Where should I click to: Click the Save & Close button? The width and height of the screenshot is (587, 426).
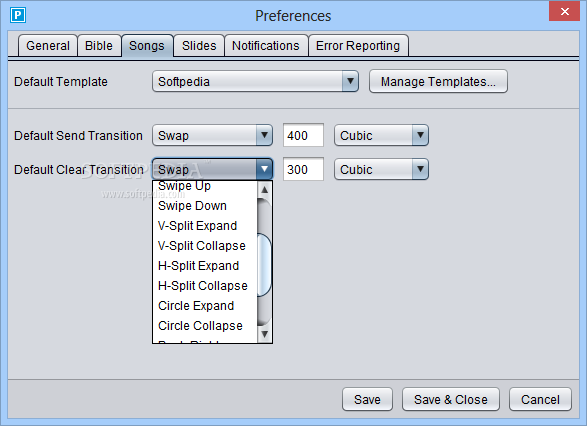click(451, 399)
